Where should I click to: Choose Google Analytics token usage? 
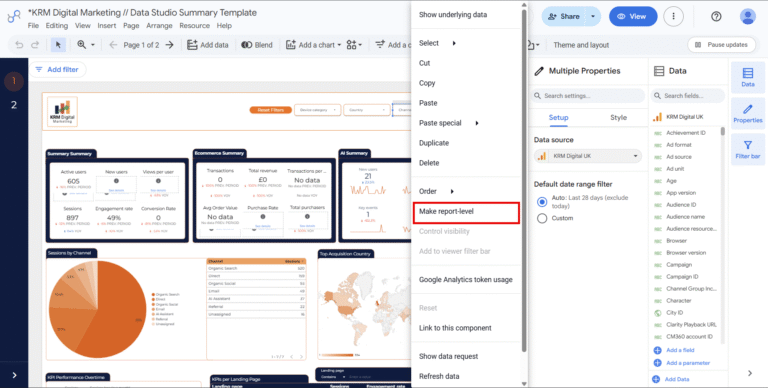(465, 280)
